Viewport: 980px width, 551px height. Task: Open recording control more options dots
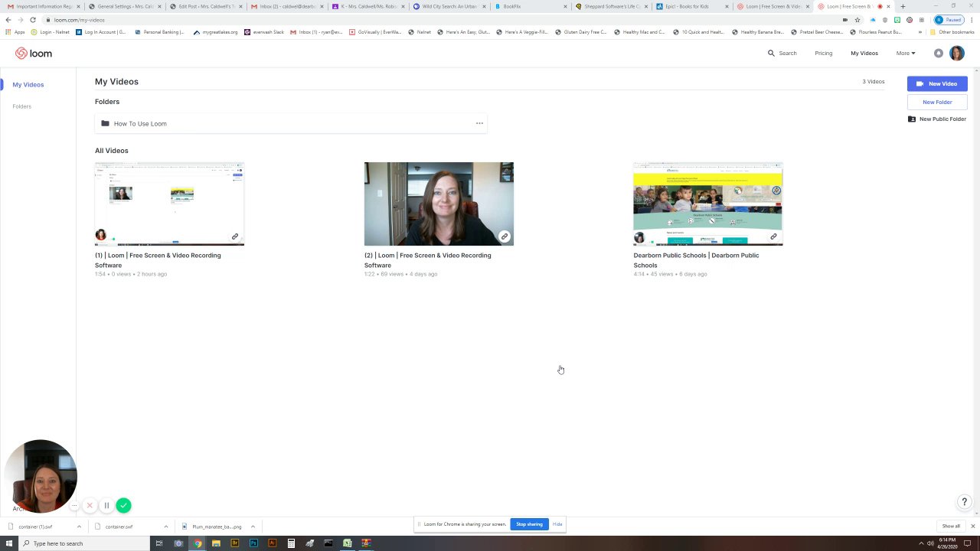[74, 505]
